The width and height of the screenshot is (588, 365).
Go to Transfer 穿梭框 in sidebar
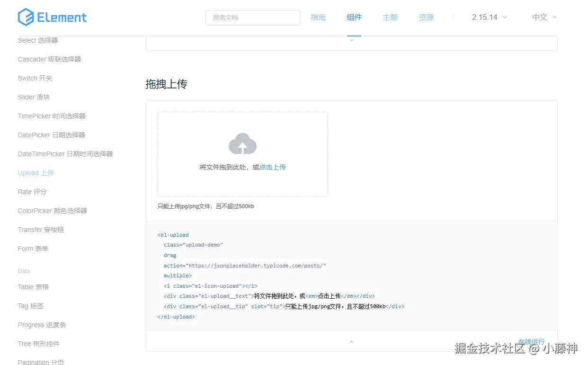[41, 230]
